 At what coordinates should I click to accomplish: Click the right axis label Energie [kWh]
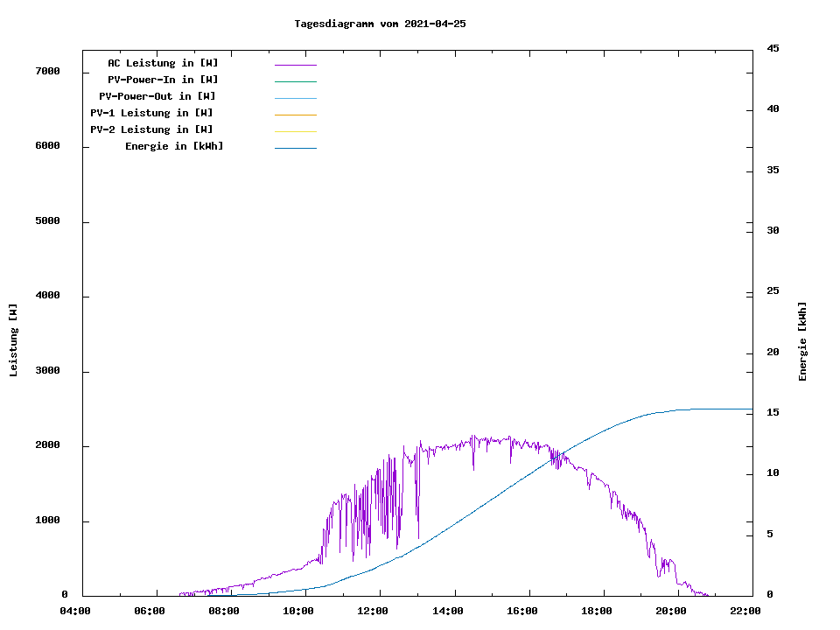[x=802, y=341]
